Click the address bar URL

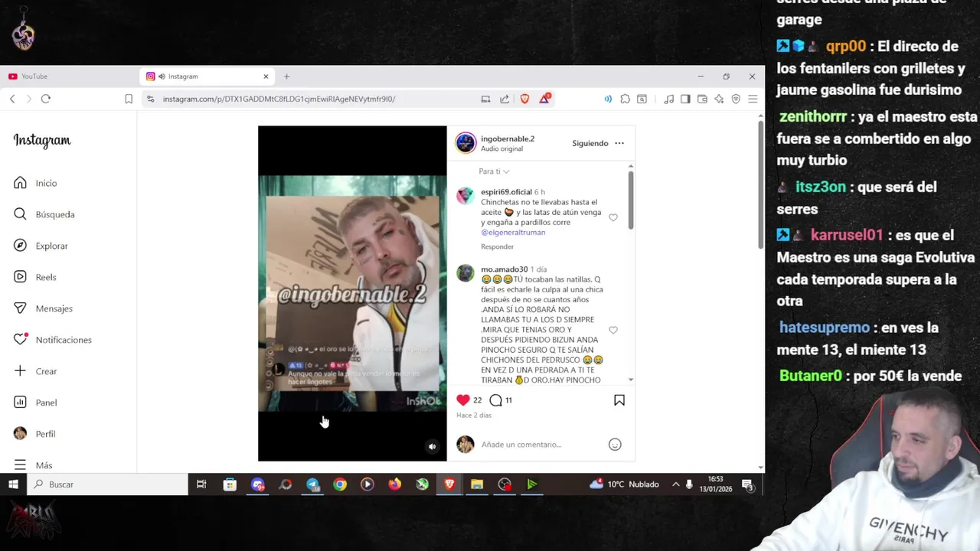point(279,99)
